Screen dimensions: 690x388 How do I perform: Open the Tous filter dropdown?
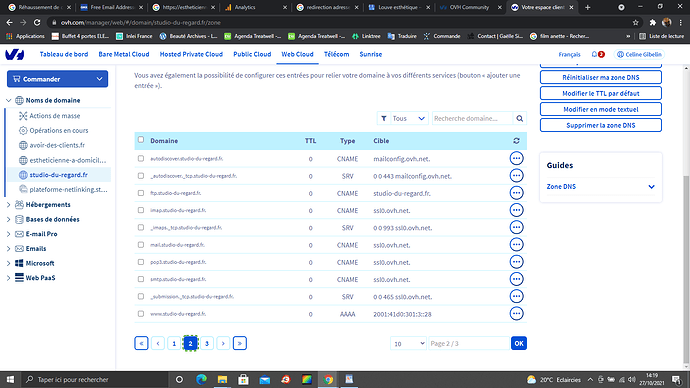point(403,118)
